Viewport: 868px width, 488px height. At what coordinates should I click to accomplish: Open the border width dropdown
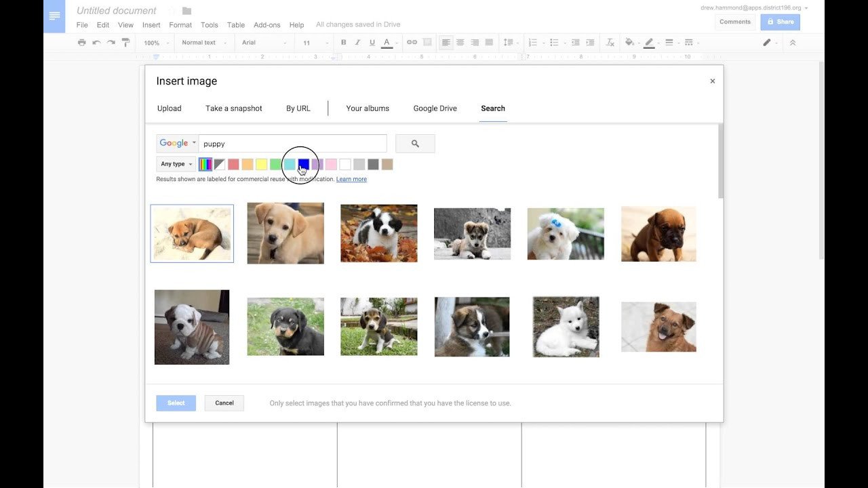[x=671, y=43]
